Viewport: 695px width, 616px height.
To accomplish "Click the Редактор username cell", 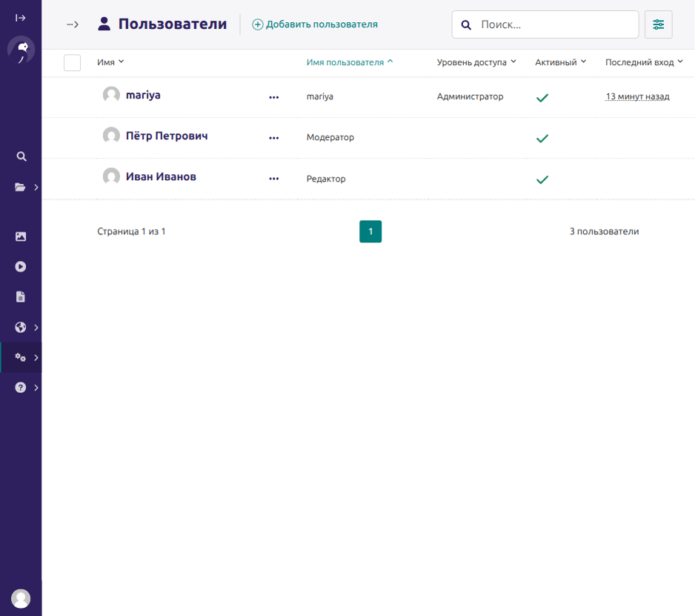I will coord(326,179).
